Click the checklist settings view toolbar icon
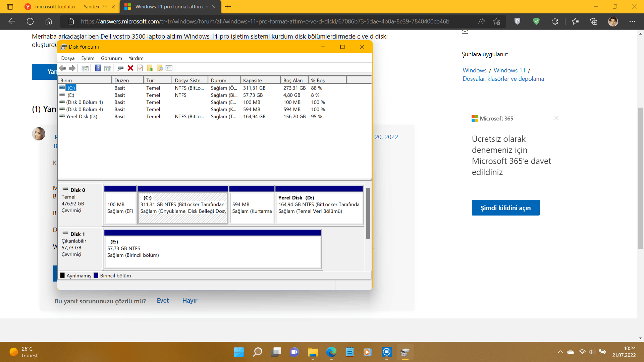 pos(169,68)
